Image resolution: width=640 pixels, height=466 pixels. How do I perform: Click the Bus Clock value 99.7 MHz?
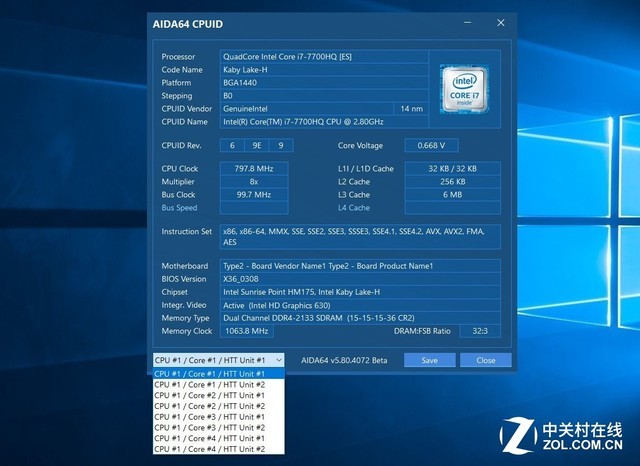pos(254,195)
